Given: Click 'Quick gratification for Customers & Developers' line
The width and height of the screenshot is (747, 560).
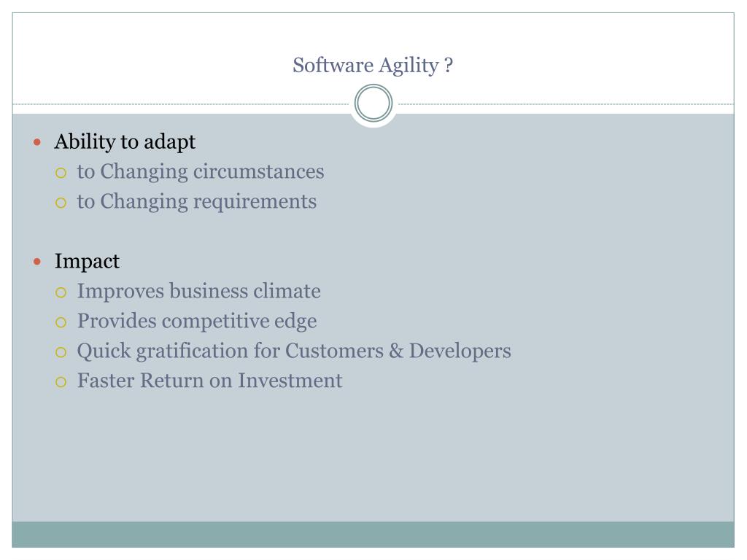Looking at the screenshot, I should tap(294, 351).
